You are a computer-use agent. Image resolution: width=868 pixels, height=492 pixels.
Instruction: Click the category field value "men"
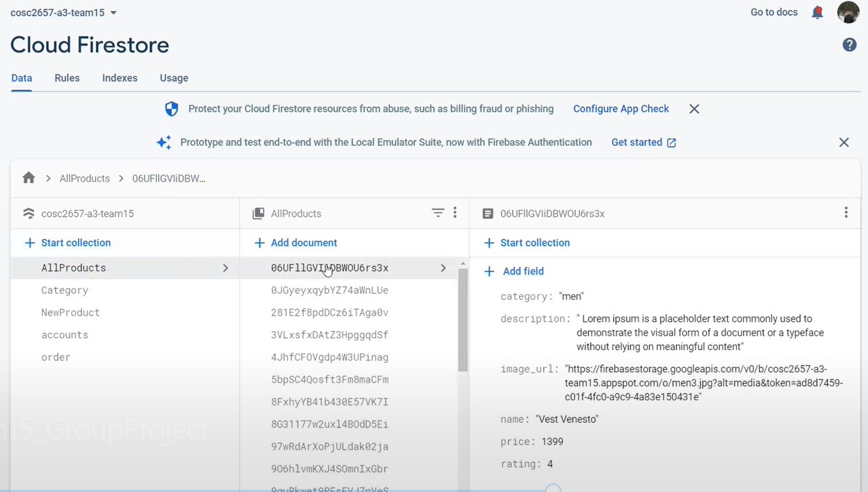(x=571, y=297)
